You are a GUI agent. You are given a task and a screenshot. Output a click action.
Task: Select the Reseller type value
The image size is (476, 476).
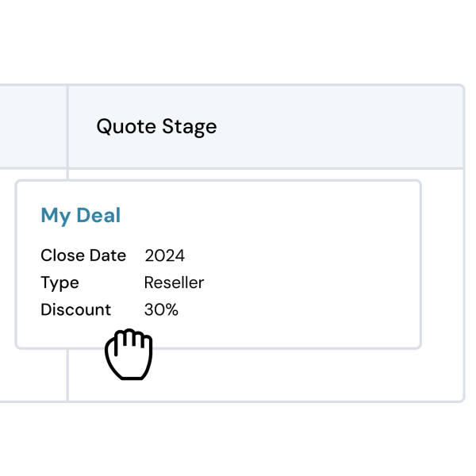point(174,282)
